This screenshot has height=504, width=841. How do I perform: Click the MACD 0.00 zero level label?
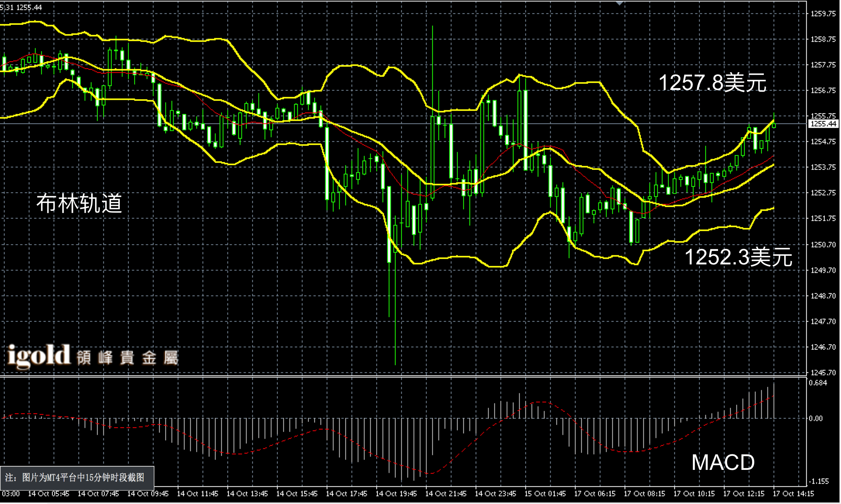coord(815,418)
